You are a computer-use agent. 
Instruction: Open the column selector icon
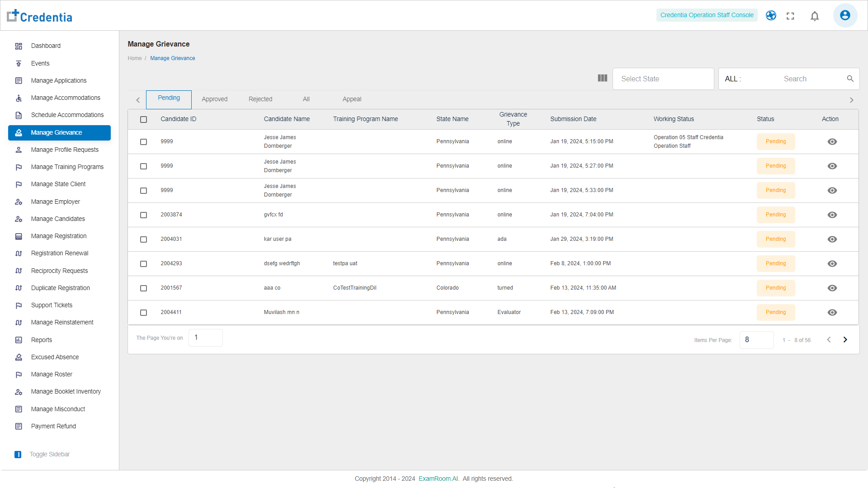tap(602, 78)
